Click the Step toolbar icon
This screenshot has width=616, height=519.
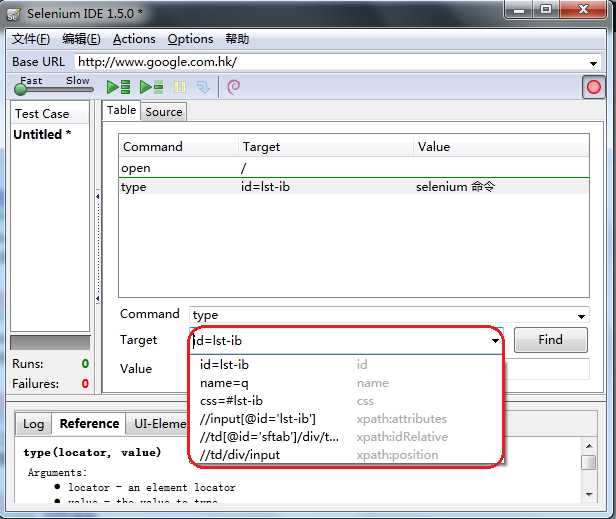(x=202, y=87)
